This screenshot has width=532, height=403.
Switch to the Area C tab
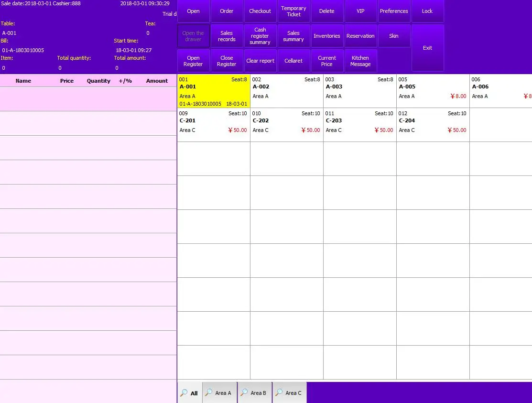point(290,393)
